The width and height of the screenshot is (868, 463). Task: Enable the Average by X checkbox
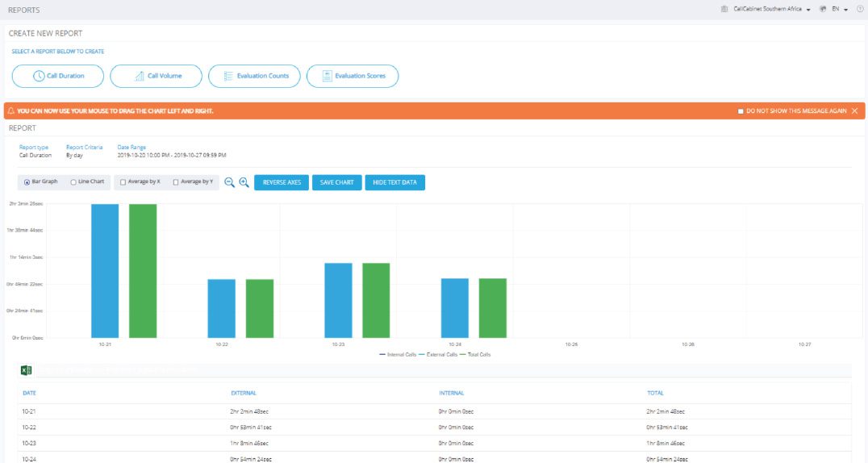[123, 182]
